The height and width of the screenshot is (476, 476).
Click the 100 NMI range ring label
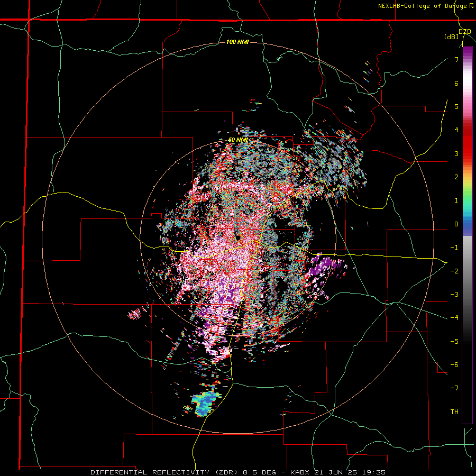click(x=237, y=42)
